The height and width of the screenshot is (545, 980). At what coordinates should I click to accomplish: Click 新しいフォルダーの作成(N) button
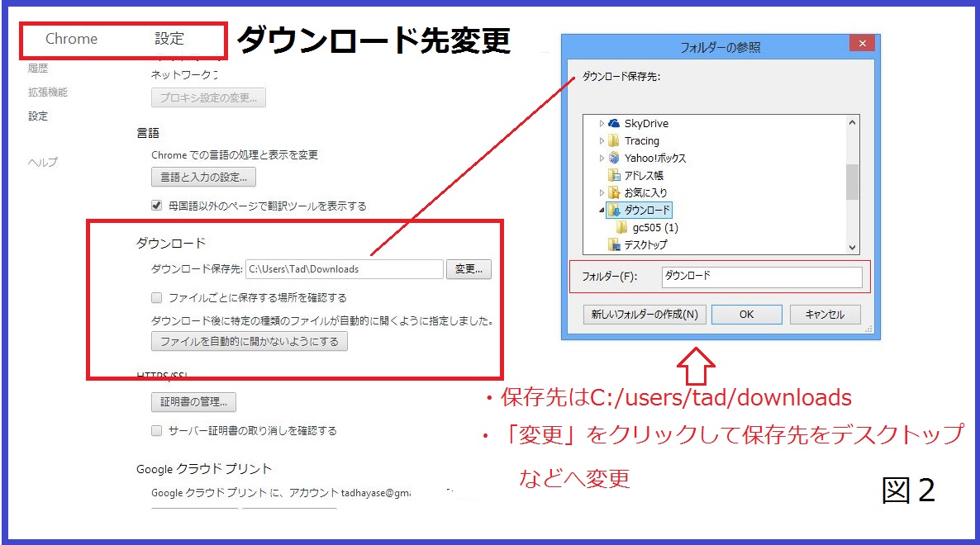pos(645,314)
